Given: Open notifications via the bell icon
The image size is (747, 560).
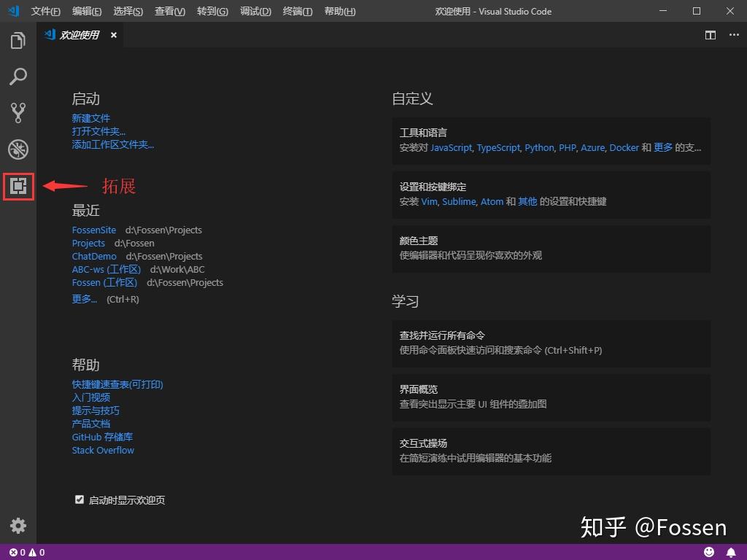Looking at the screenshot, I should (x=731, y=552).
